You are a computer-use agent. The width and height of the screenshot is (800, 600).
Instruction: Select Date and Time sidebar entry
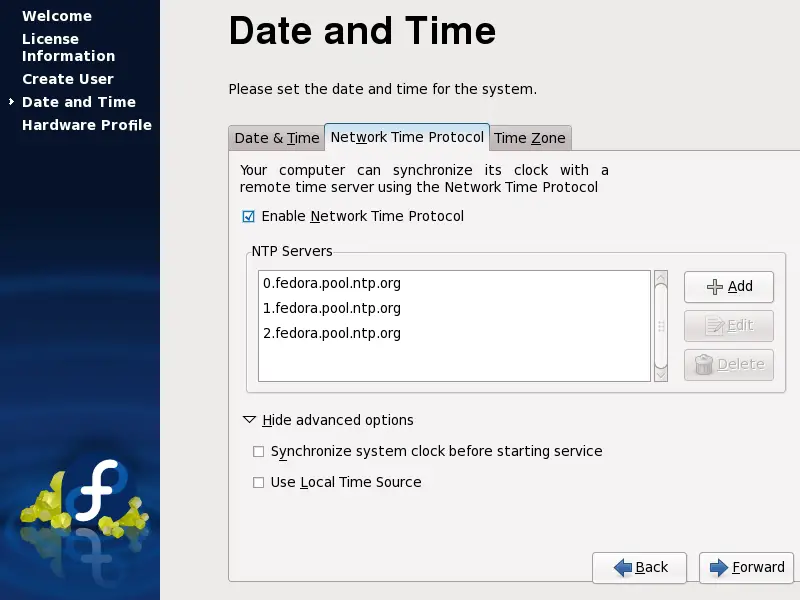[79, 102]
